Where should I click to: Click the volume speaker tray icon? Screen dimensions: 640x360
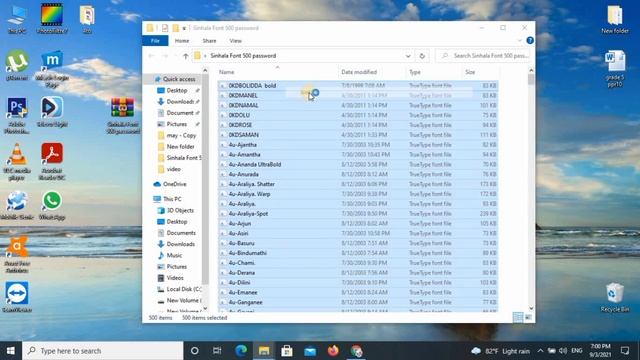[563, 351]
